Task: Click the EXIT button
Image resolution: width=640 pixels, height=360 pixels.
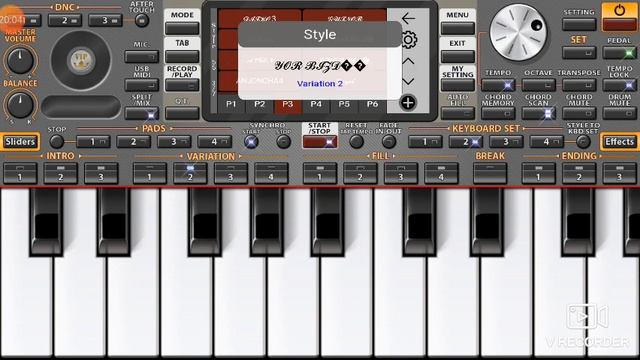Action: click(458, 56)
